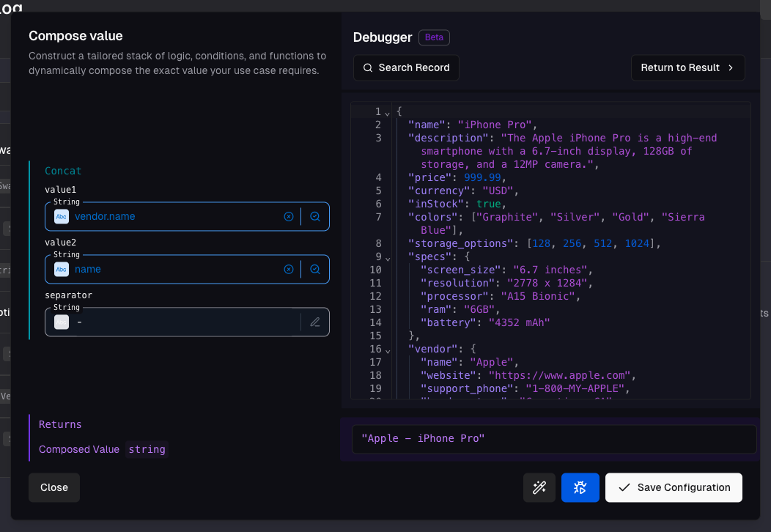Click Save Configuration

673,487
